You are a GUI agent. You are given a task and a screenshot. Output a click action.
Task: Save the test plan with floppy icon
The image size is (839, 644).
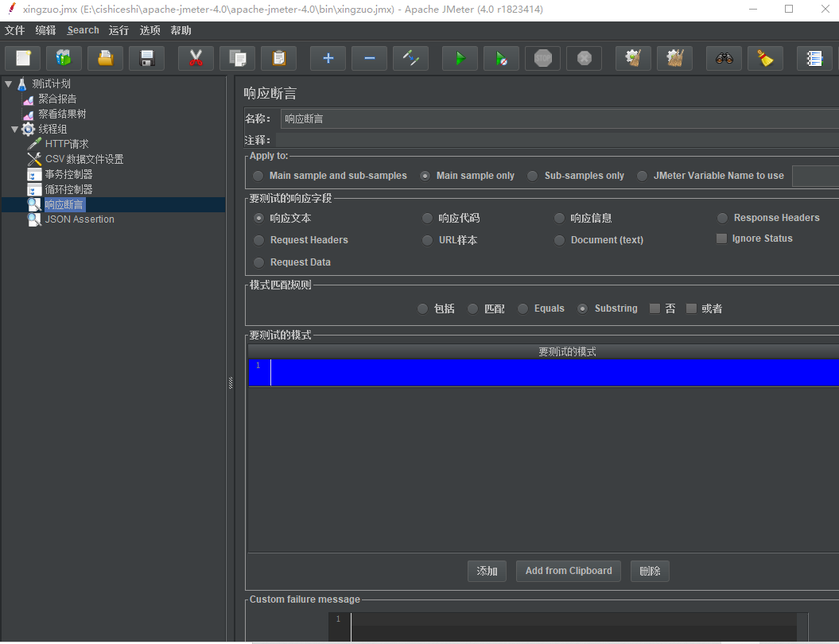click(146, 58)
